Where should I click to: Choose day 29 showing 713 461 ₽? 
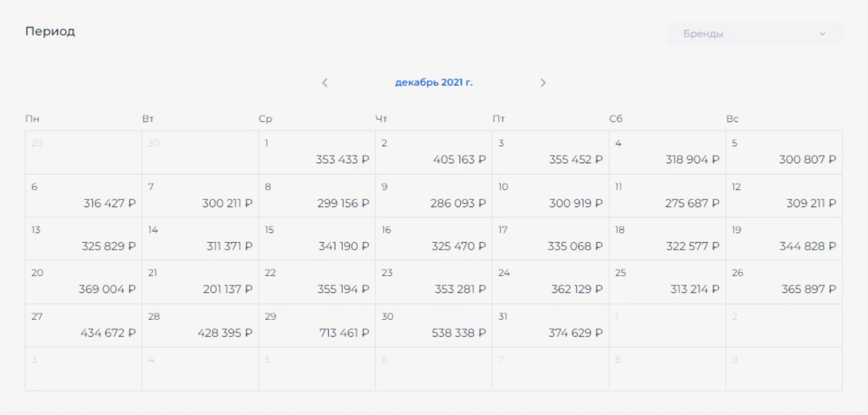coord(317,325)
